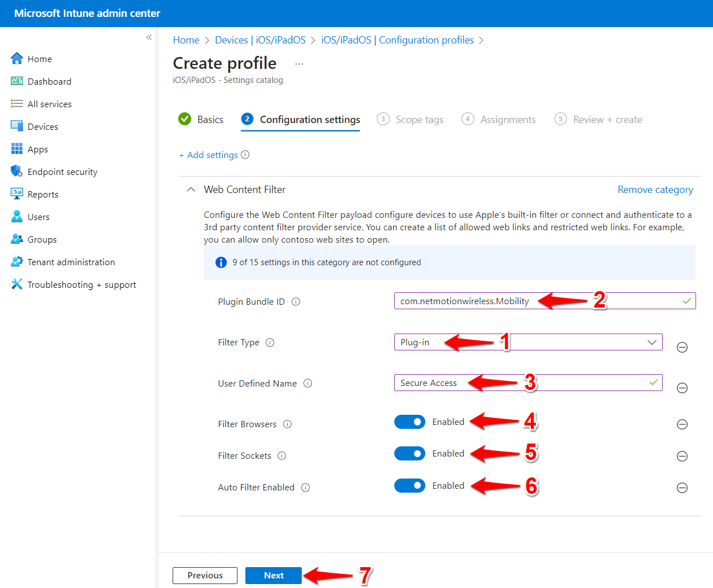Screen dimensions: 713x588
Task: Click the settings not configured info icon
Action: pos(221,262)
